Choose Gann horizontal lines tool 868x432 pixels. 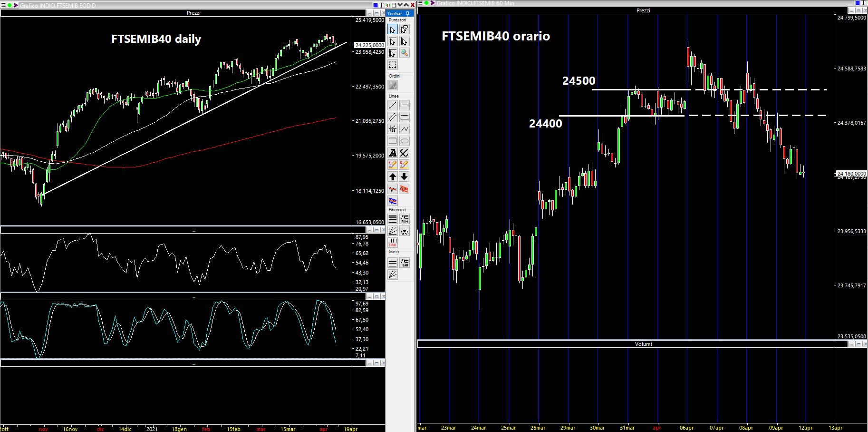coord(393,262)
